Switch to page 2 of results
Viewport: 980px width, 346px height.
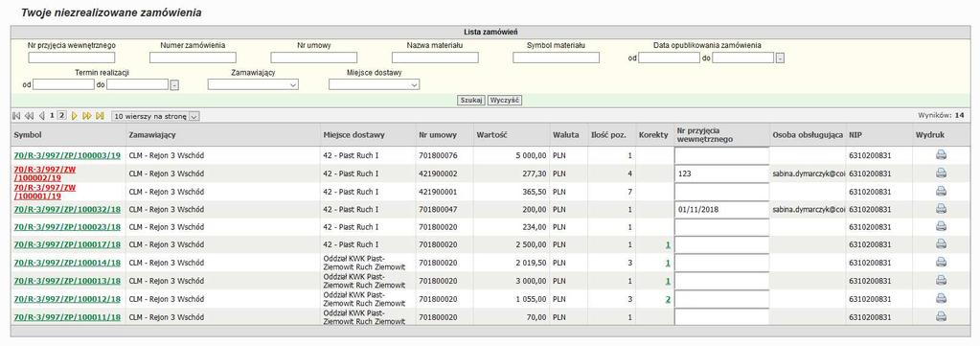[x=62, y=116]
